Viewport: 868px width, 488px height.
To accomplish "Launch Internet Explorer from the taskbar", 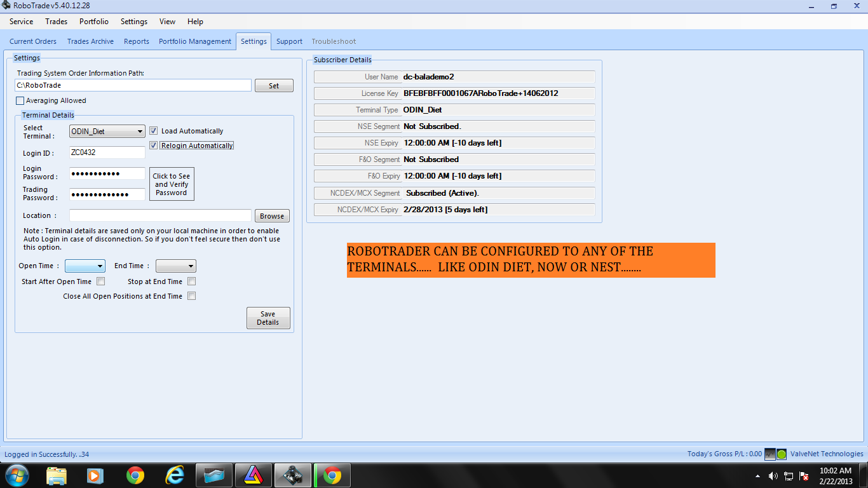I will [174, 475].
